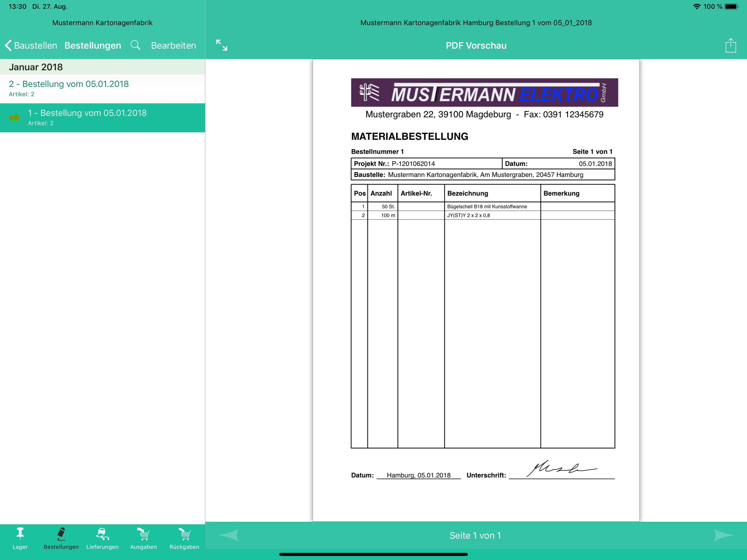Viewport: 747px width, 560px height.
Task: Click the Januar 2018 section header
Action: (102, 67)
